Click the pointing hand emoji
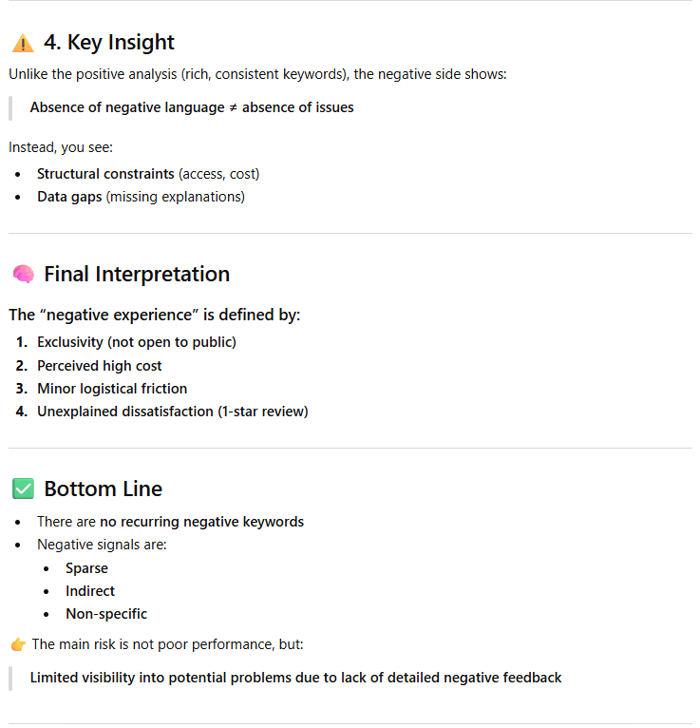 pyautogui.click(x=18, y=644)
